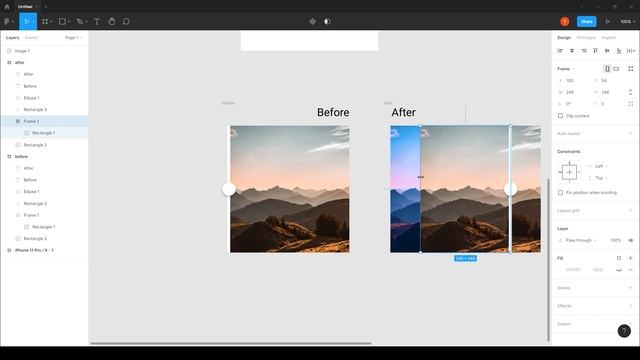Select the Hand tool
Image resolution: width=640 pixels, height=360 pixels.
pyautogui.click(x=111, y=22)
